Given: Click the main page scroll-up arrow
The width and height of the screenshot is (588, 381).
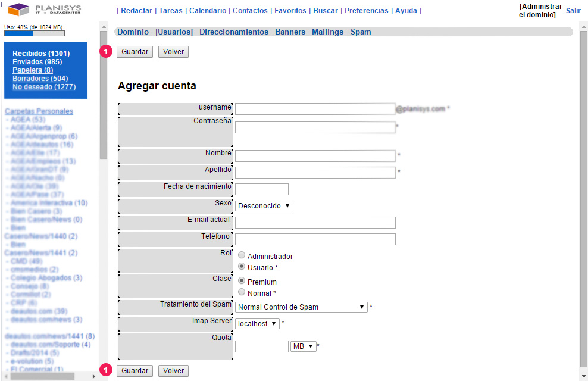Looking at the screenshot, I should point(583,27).
